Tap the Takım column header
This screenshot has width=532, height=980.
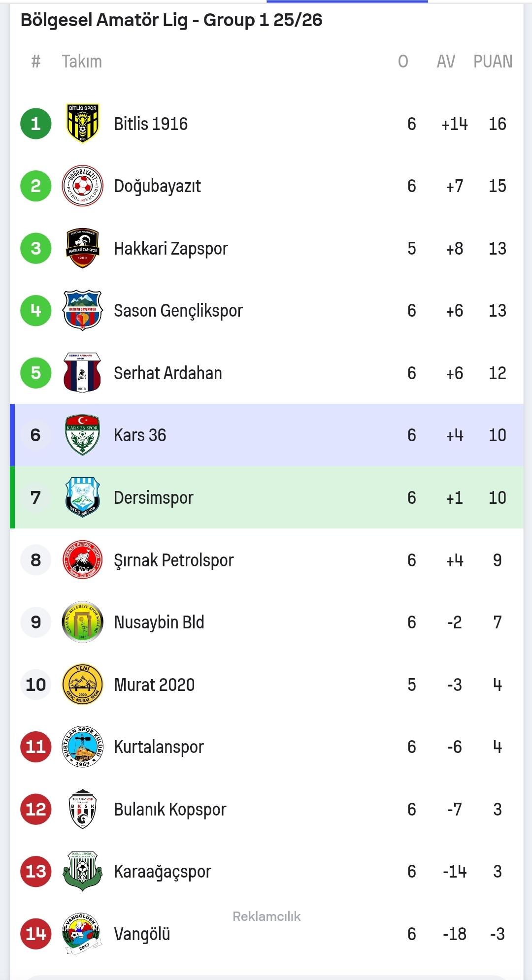tap(82, 62)
